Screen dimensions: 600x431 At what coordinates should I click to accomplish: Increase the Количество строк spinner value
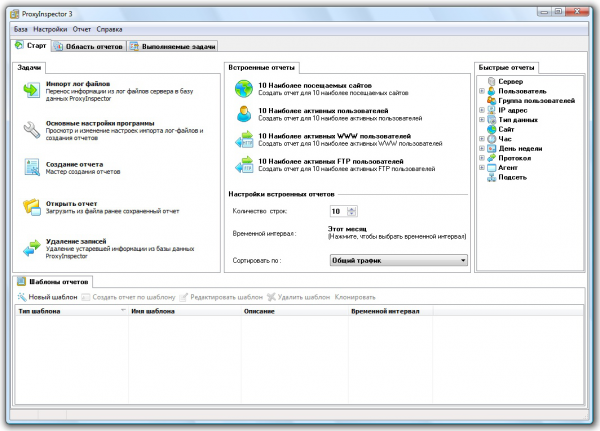coord(352,208)
